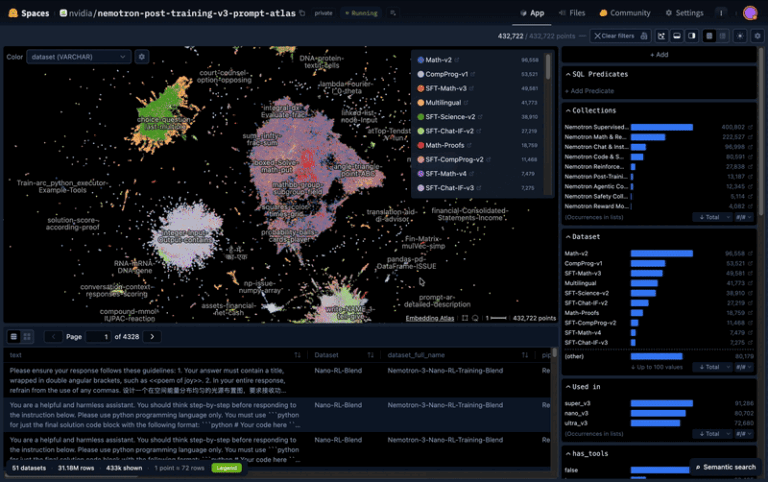Open the Color dataset (VARCHAR) dropdown
768x482 pixels.
tap(78, 57)
